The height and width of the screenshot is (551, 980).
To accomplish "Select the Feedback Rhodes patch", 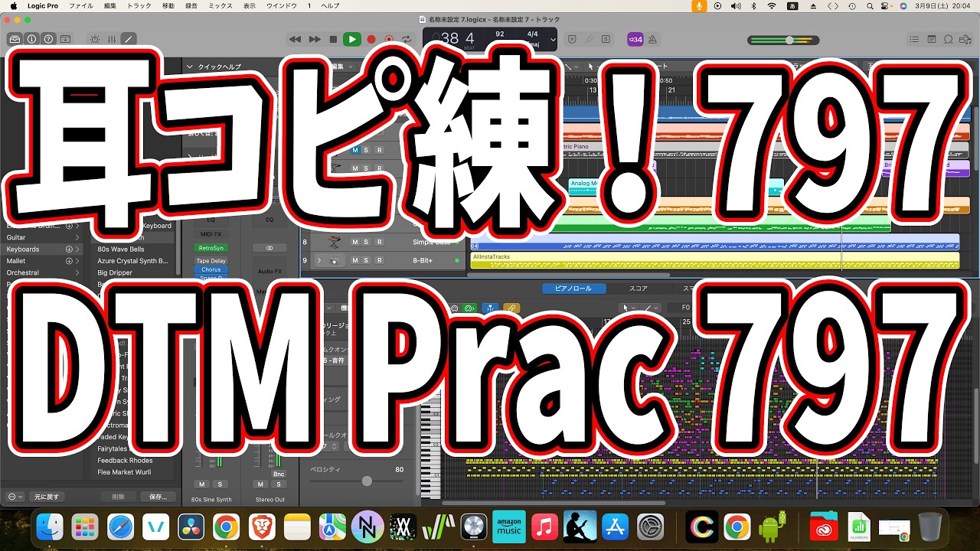I will tap(125, 461).
